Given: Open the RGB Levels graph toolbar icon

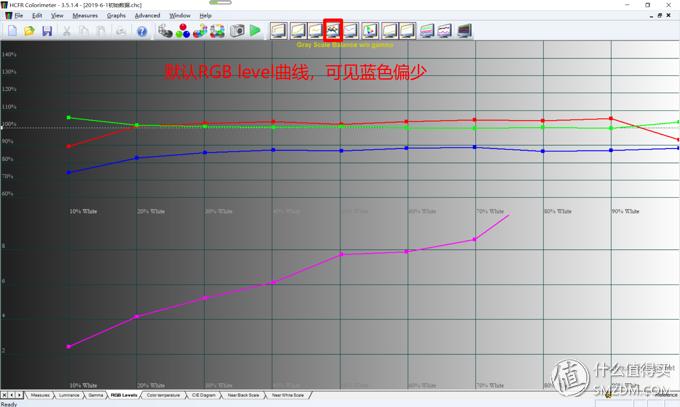Looking at the screenshot, I should tap(333, 30).
